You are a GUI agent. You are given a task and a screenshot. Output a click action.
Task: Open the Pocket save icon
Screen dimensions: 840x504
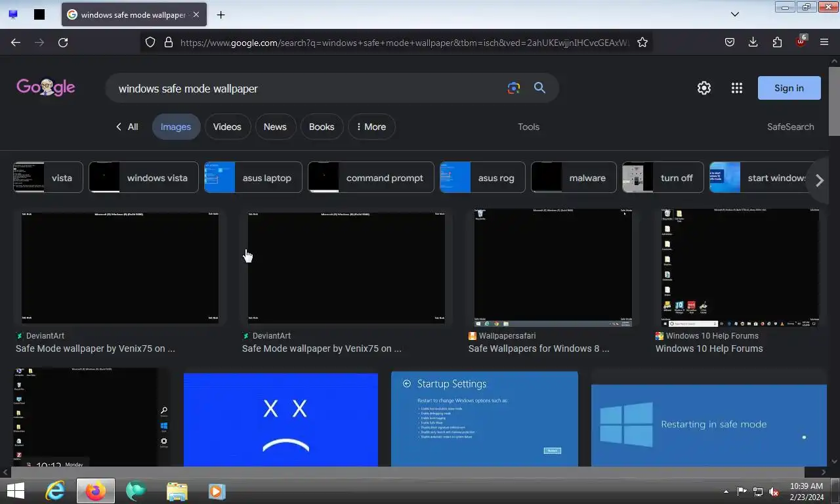click(730, 42)
